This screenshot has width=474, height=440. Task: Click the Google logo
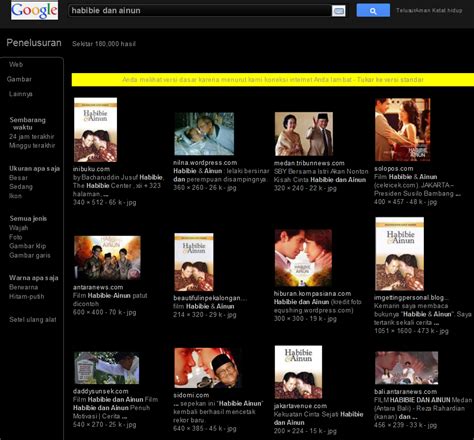tap(34, 10)
